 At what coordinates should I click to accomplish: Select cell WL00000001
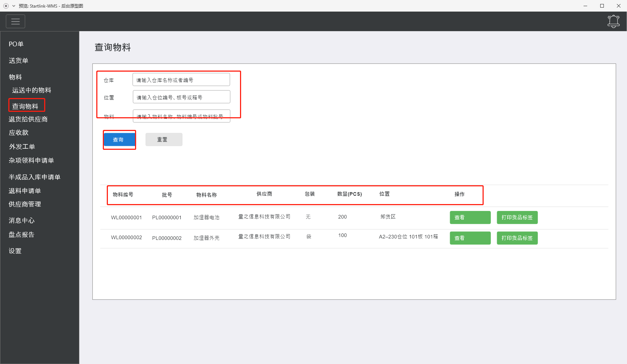(126, 217)
